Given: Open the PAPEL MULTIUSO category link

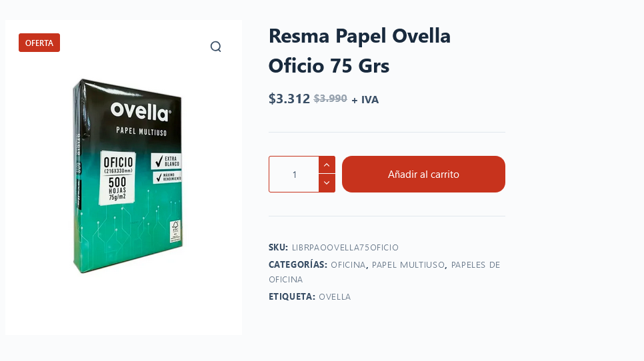Looking at the screenshot, I should (x=408, y=265).
